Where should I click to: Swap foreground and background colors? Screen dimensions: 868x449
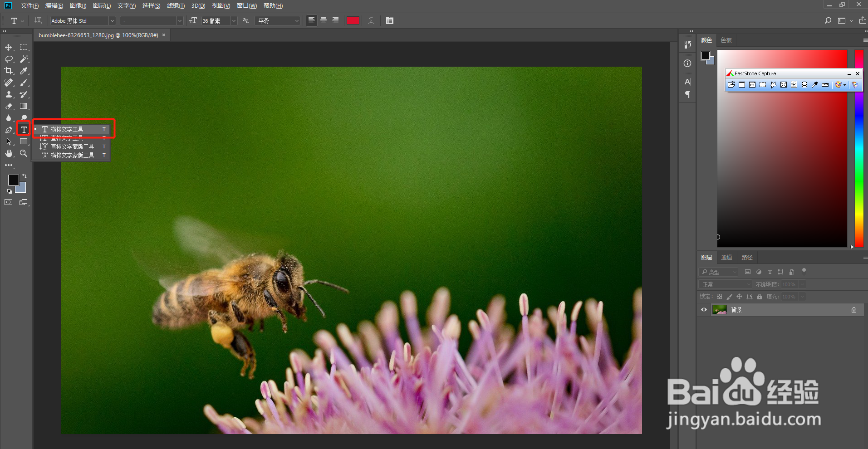point(25,176)
